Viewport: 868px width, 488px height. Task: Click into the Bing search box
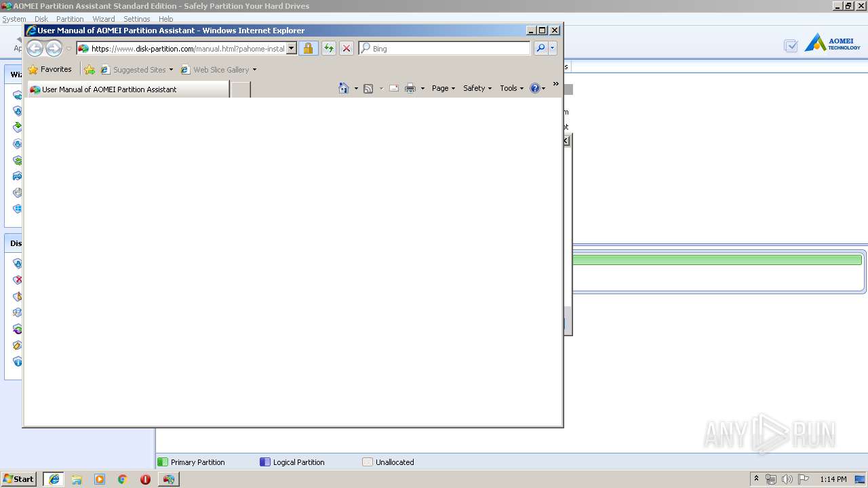pyautogui.click(x=445, y=49)
